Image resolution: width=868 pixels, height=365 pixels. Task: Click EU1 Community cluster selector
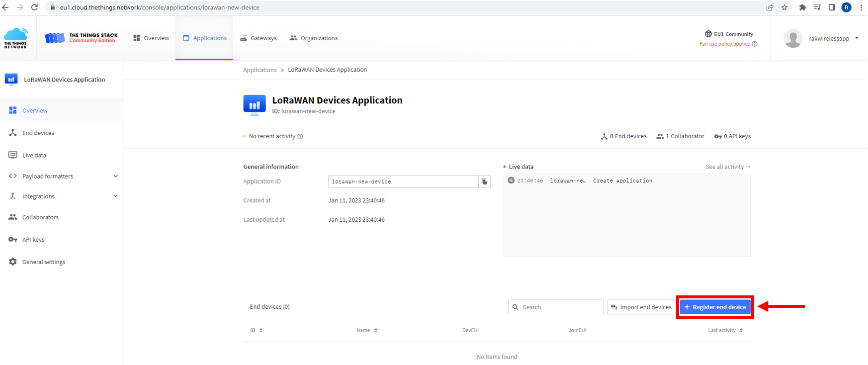[729, 34]
